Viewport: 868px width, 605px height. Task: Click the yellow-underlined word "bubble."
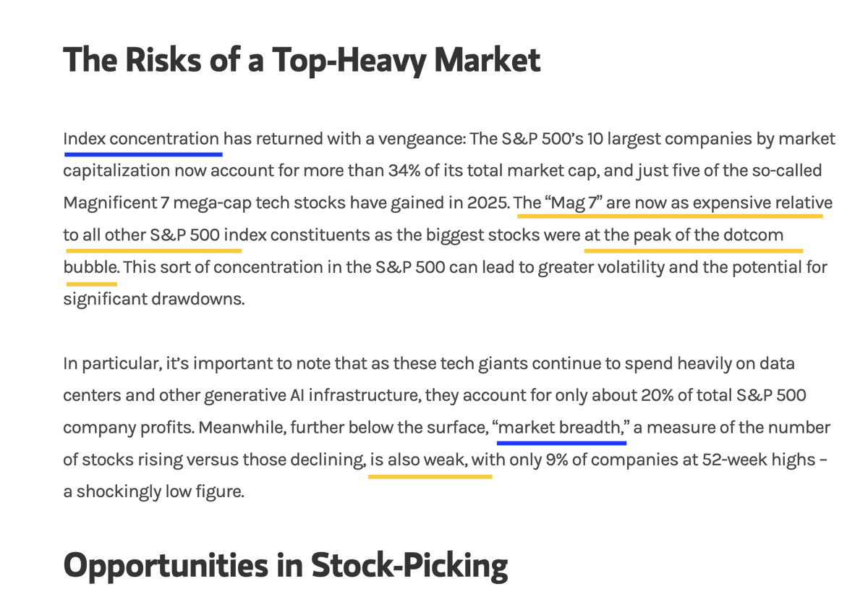[x=91, y=267]
